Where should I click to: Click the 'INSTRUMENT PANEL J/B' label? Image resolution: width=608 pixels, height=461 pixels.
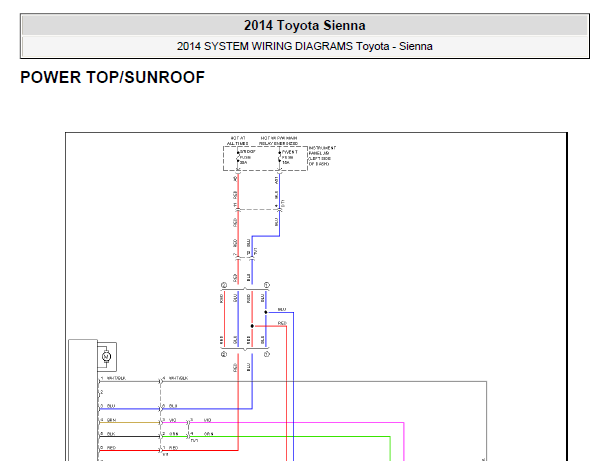pos(322,156)
